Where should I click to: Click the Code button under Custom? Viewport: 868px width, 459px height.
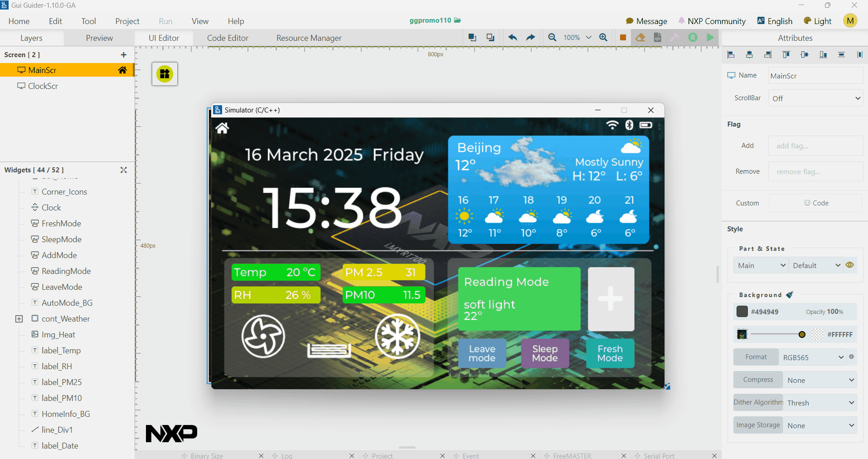coord(815,203)
